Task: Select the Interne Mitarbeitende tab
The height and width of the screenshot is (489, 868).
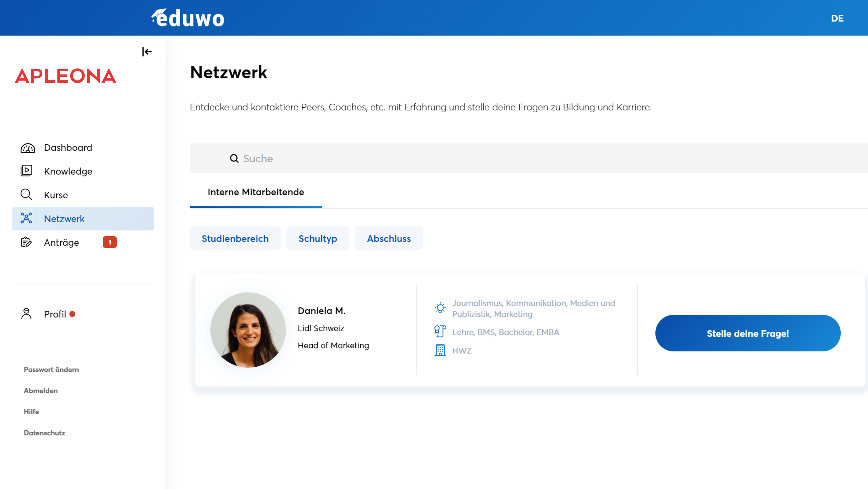Action: click(x=255, y=192)
